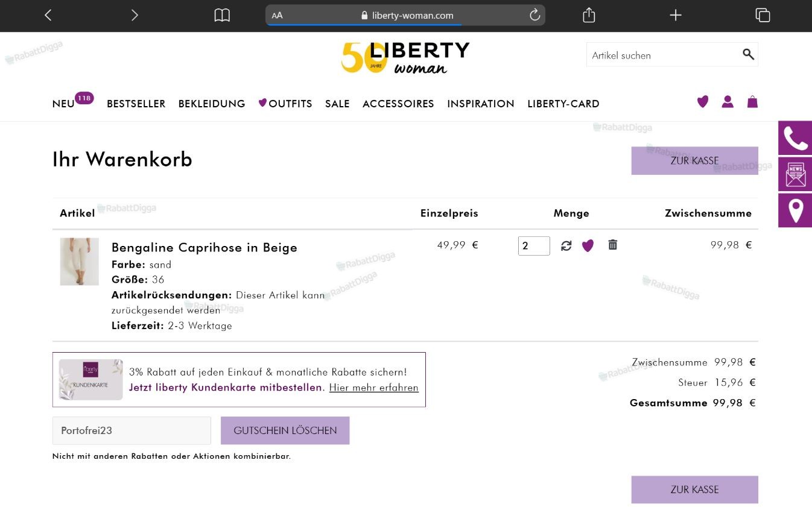Click the top ZUR KASSE button
The width and height of the screenshot is (812, 507).
click(x=694, y=160)
